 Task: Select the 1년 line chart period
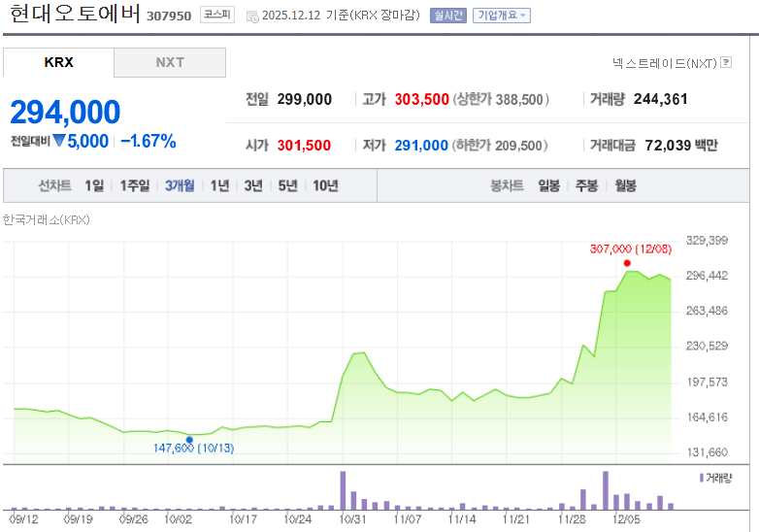tap(219, 185)
